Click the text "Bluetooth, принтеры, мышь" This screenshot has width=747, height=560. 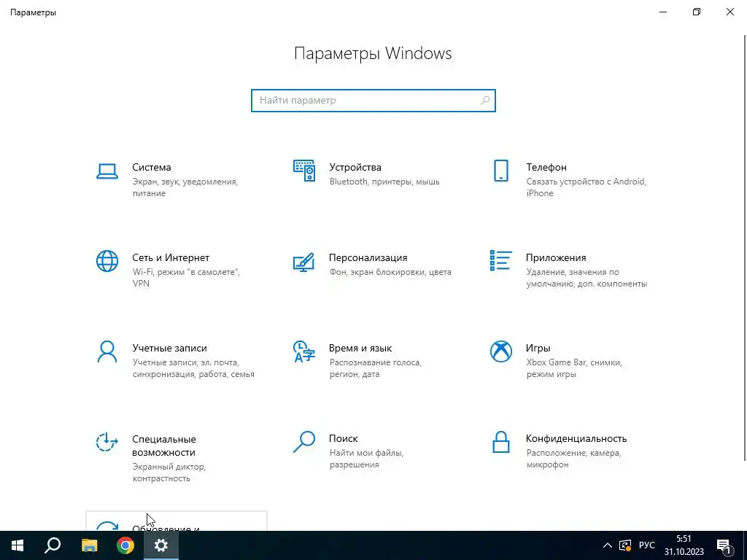tap(384, 182)
